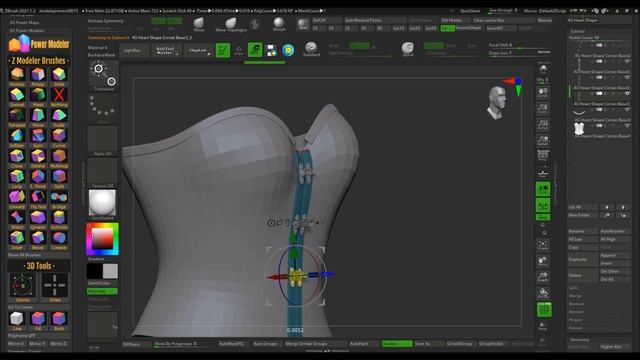This screenshot has width=640, height=360.
Task: Click the Merge Similar Groups button
Action: 316,344
